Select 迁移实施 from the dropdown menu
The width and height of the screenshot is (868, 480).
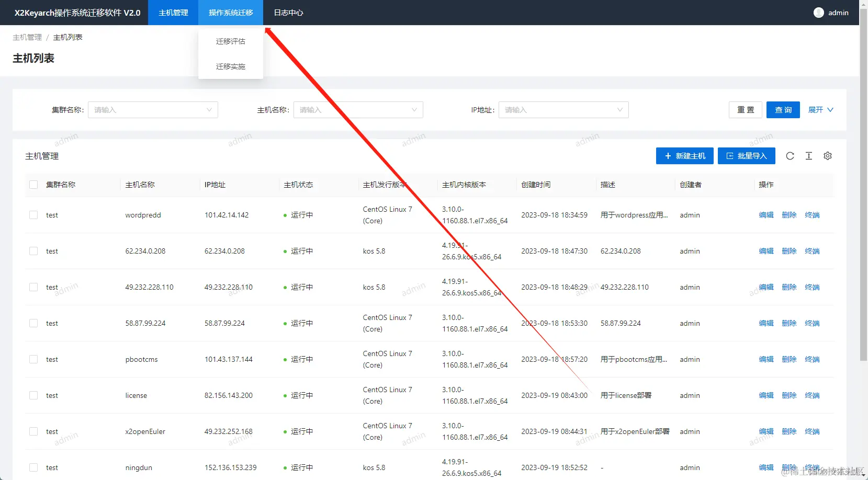tap(231, 66)
